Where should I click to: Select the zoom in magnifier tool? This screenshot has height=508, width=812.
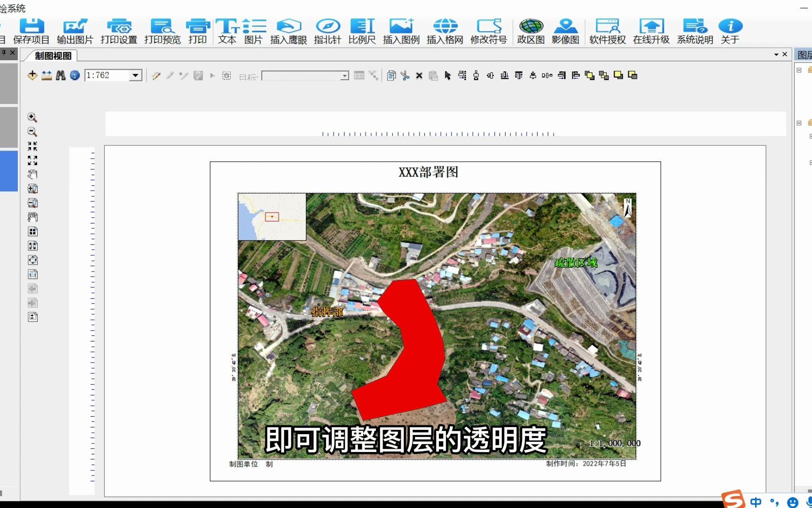[32, 118]
